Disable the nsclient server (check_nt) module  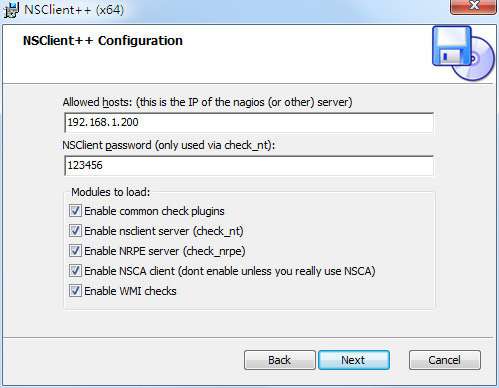(75, 231)
